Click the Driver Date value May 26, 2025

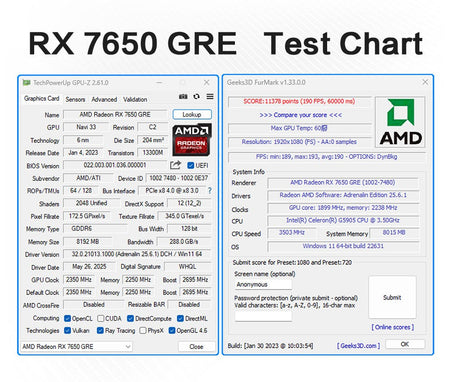point(89,267)
